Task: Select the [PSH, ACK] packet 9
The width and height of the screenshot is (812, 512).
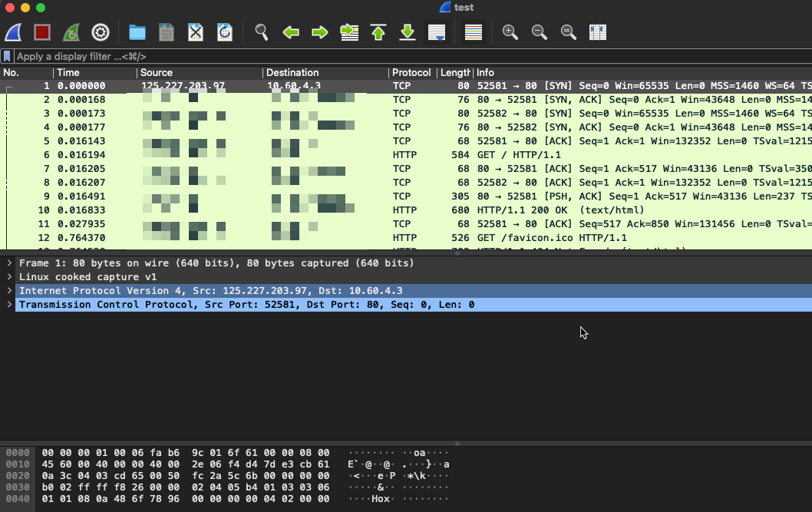Action: click(x=406, y=197)
